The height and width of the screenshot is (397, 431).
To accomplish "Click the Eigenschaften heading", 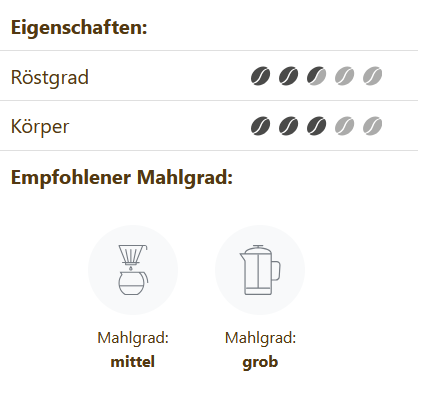I will pos(79,27).
